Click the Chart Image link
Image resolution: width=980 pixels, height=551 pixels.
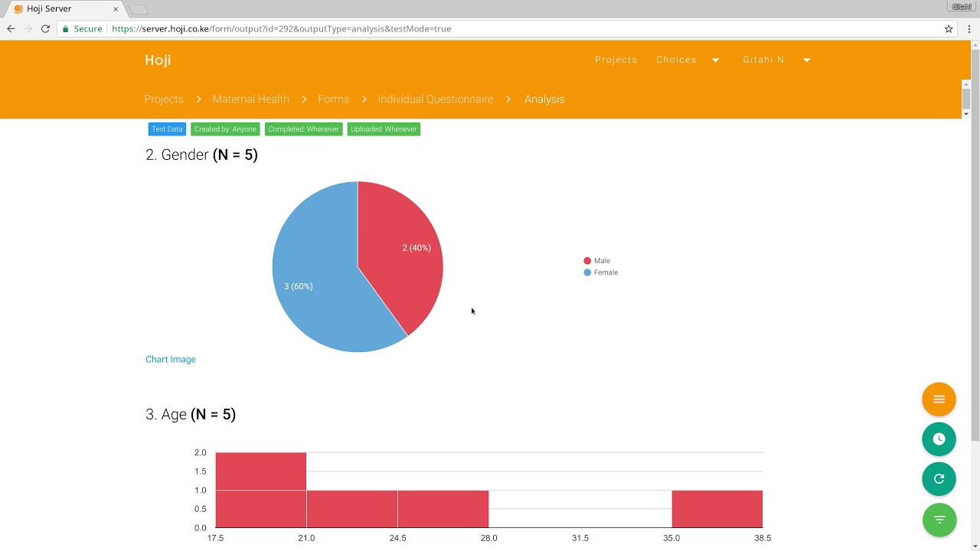coord(171,360)
